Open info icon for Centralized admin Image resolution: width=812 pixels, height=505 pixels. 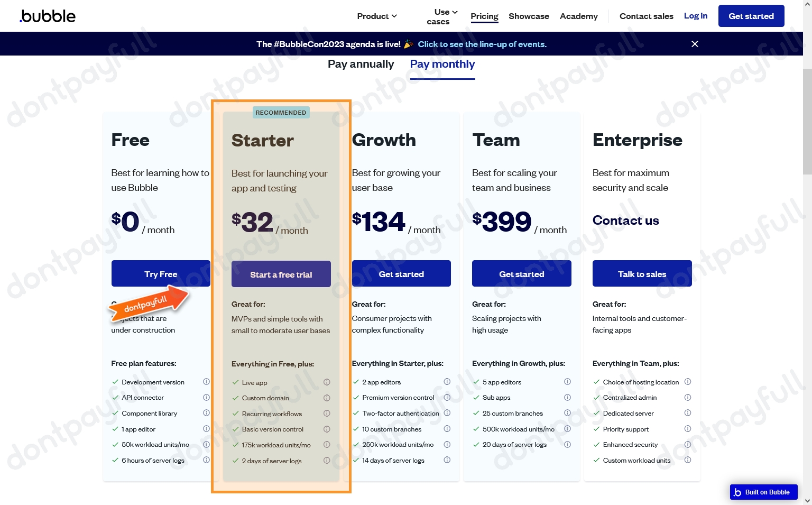click(x=688, y=398)
